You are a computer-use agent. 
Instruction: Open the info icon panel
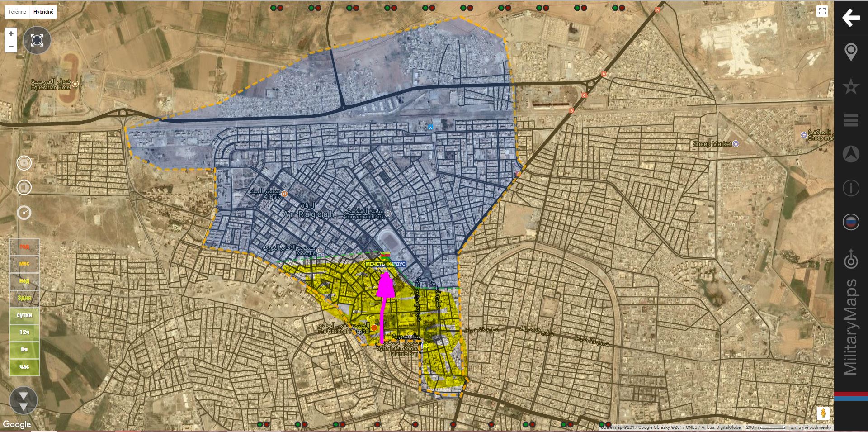tap(850, 188)
